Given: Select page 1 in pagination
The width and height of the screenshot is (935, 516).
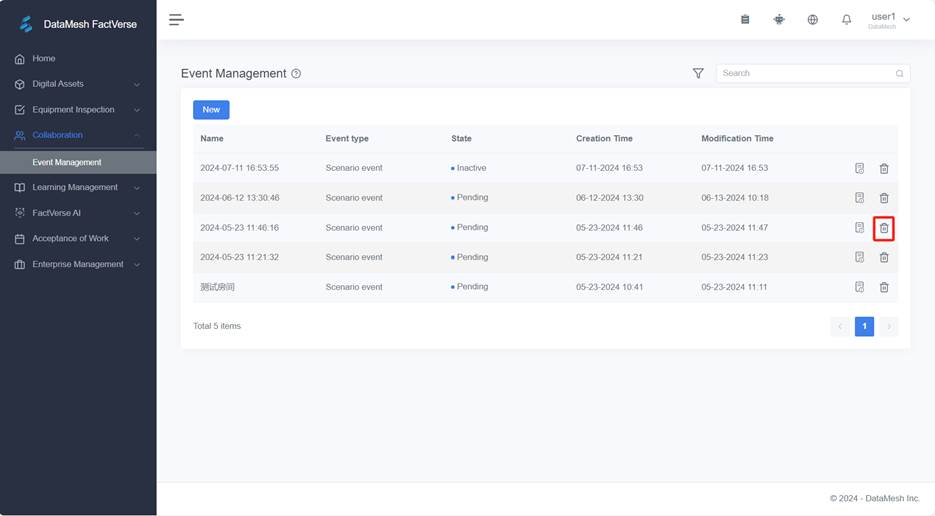Looking at the screenshot, I should pos(864,326).
